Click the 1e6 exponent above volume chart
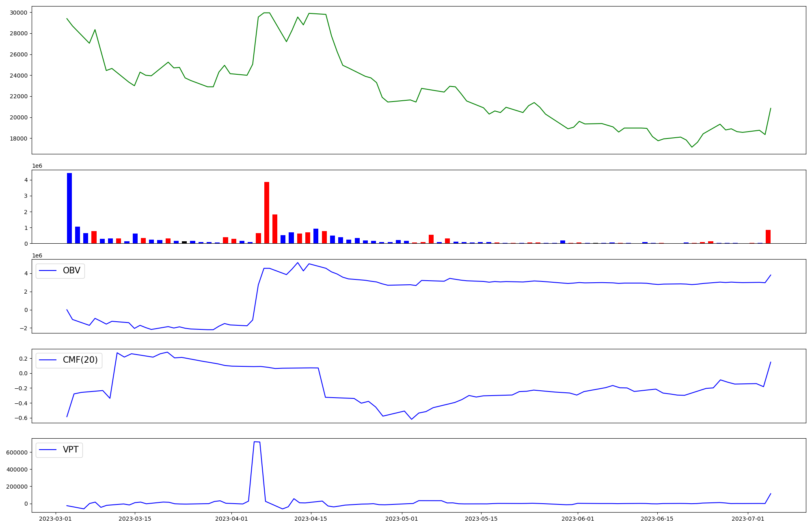 [x=37, y=166]
